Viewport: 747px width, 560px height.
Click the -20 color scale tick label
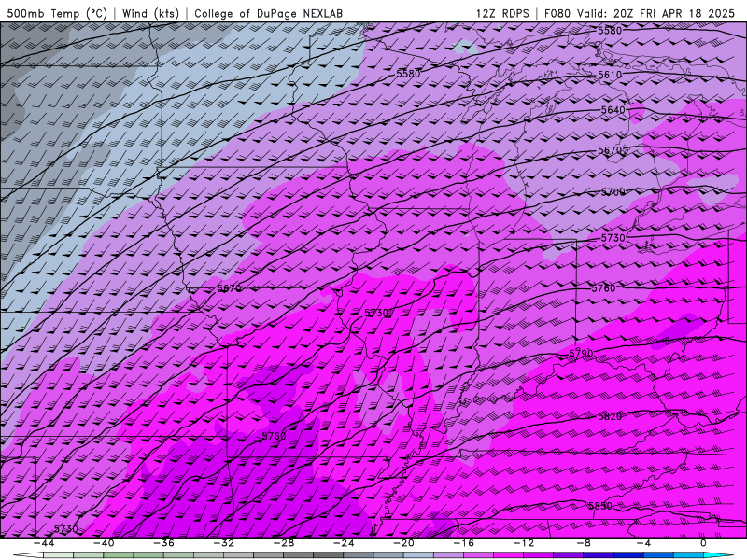(x=404, y=543)
